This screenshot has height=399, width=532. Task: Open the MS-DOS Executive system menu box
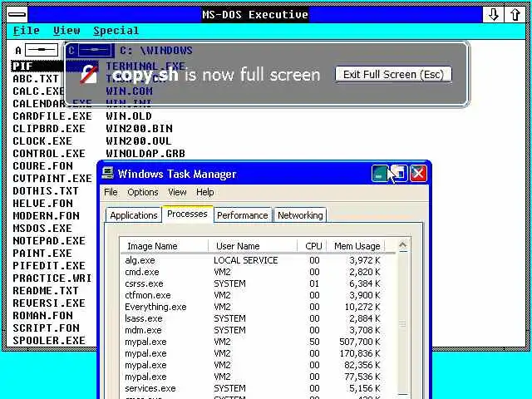pos(17,15)
